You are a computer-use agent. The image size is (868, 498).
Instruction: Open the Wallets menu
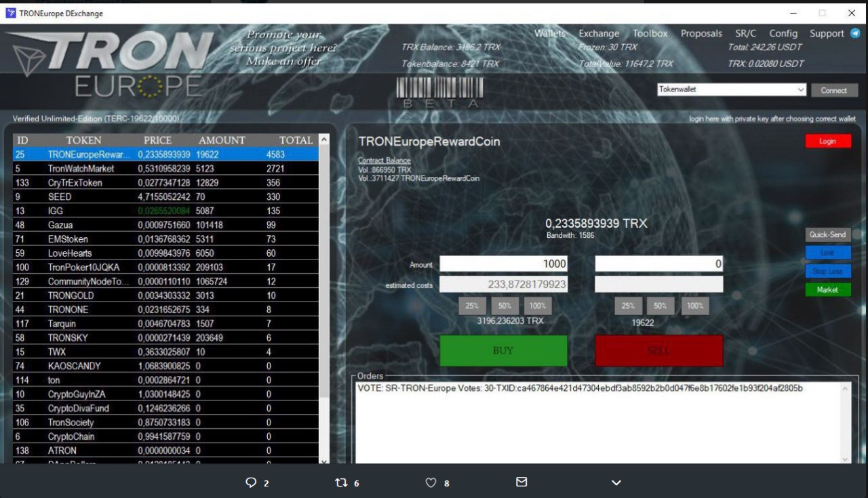[x=550, y=33]
